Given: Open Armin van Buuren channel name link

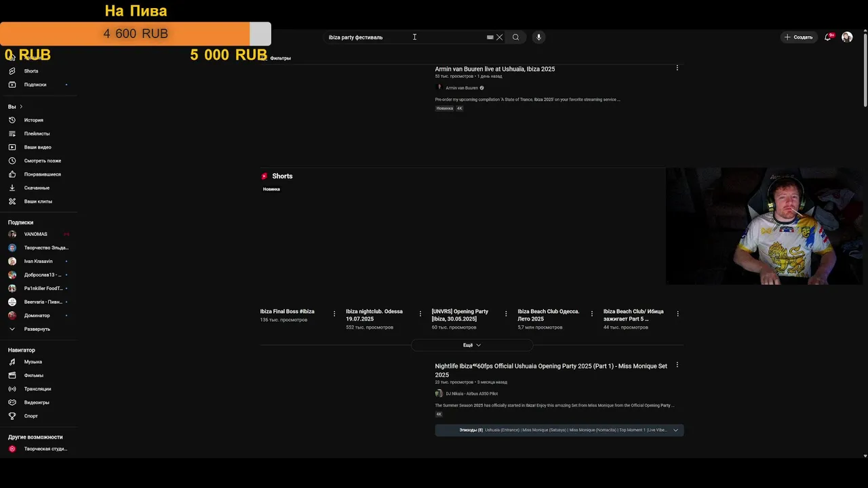Looking at the screenshot, I should coord(462,88).
